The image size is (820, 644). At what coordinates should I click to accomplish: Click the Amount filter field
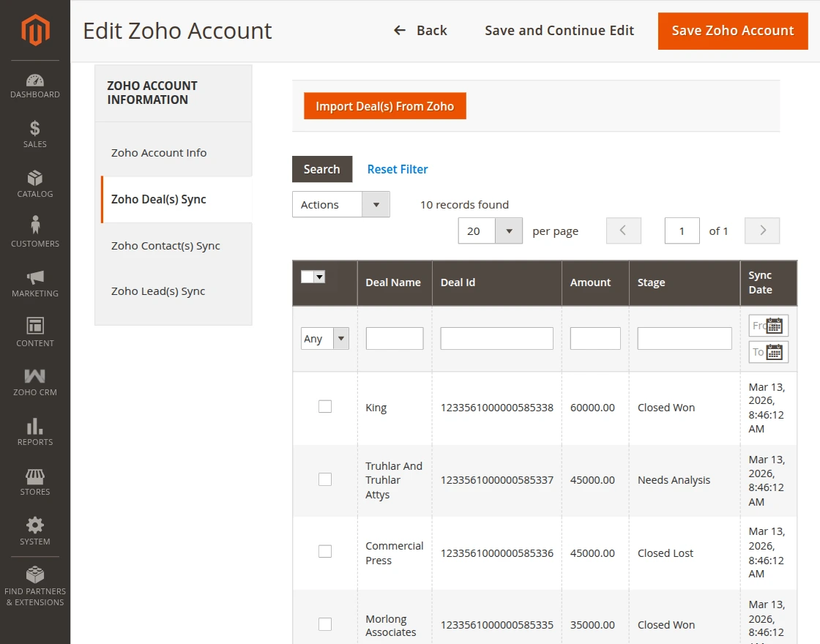point(595,338)
